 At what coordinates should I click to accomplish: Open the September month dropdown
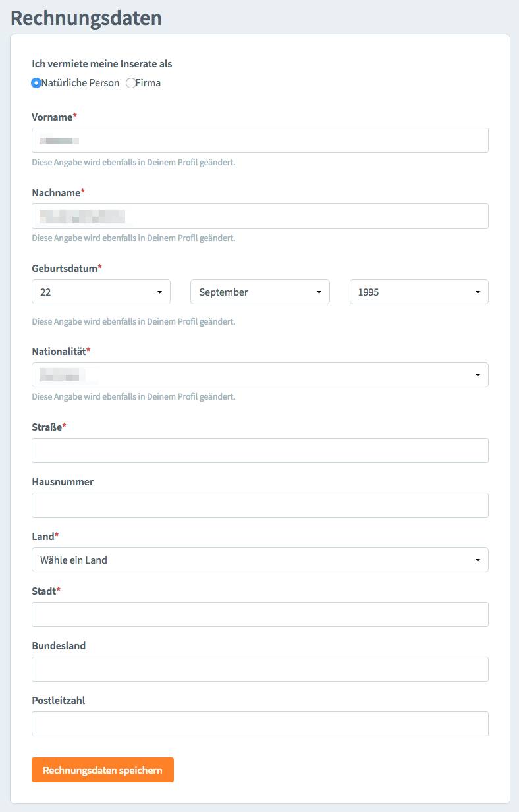pos(260,292)
